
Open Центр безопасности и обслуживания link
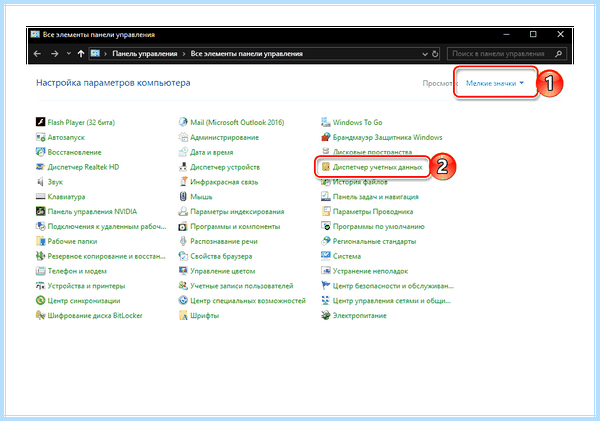coord(393,286)
